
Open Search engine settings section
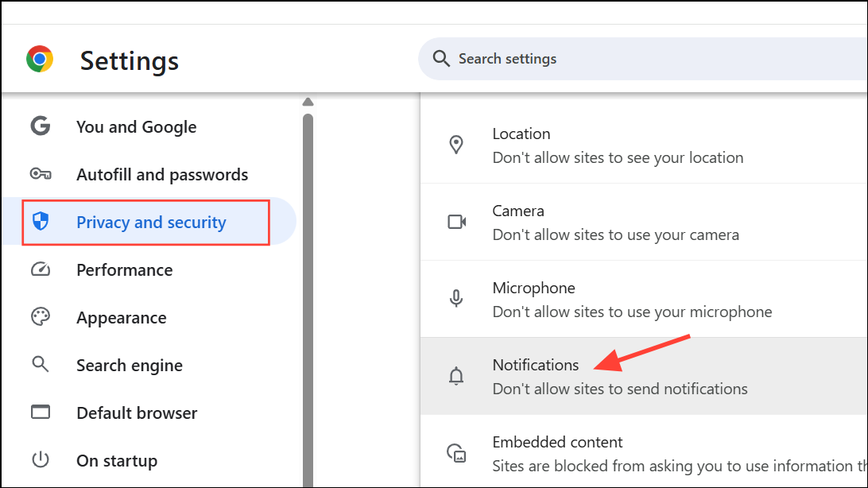[129, 365]
